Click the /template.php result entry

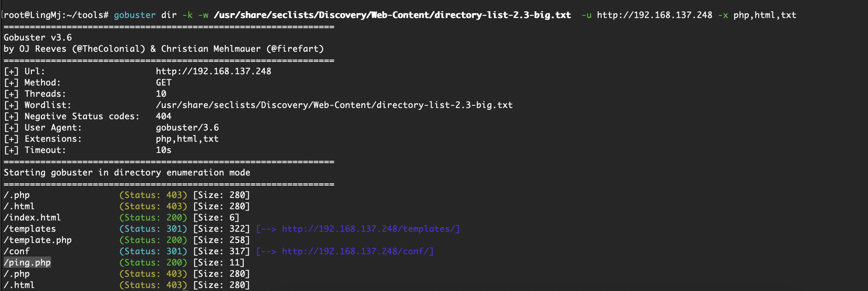tap(38, 240)
